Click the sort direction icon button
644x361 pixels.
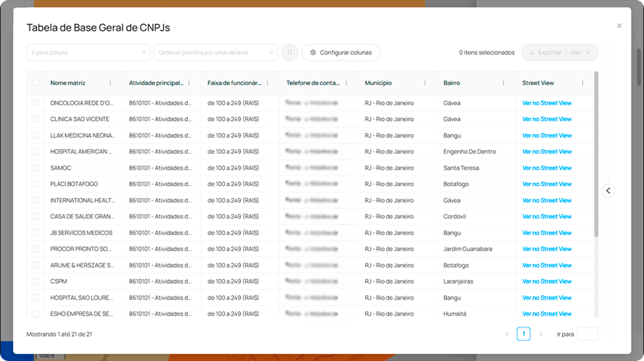click(x=290, y=52)
